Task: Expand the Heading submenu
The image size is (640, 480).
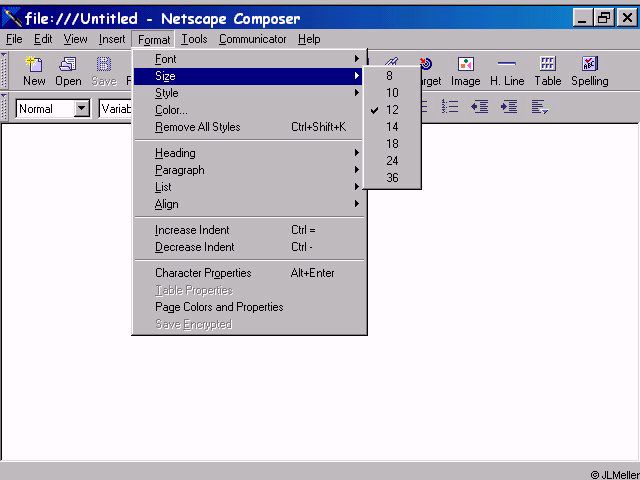Action: coord(248,153)
